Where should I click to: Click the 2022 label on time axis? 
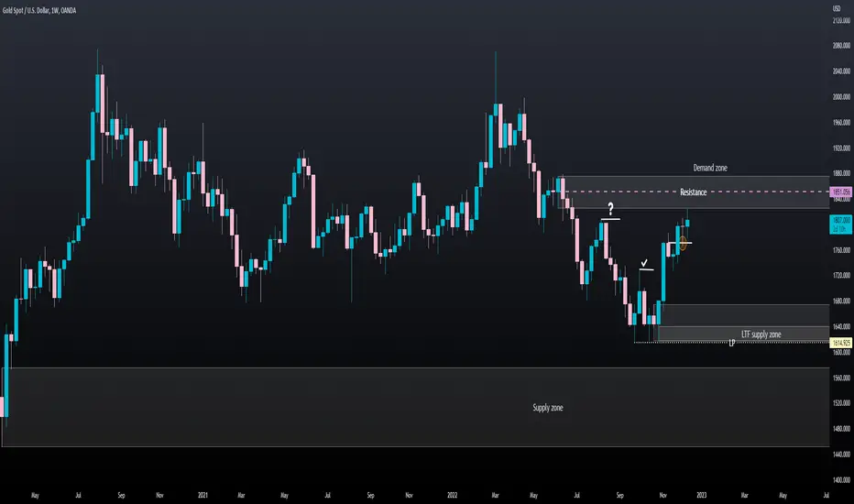tap(452, 495)
